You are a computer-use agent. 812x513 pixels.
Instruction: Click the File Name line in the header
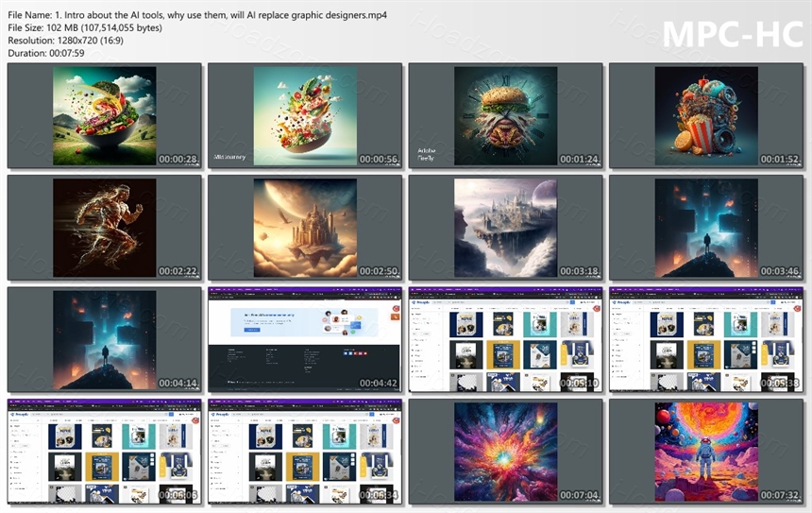point(197,15)
